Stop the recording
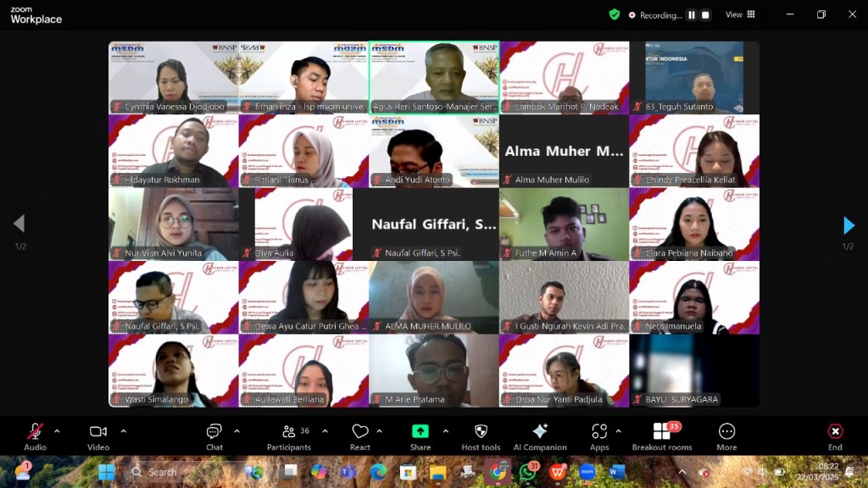 pyautogui.click(x=705, y=14)
